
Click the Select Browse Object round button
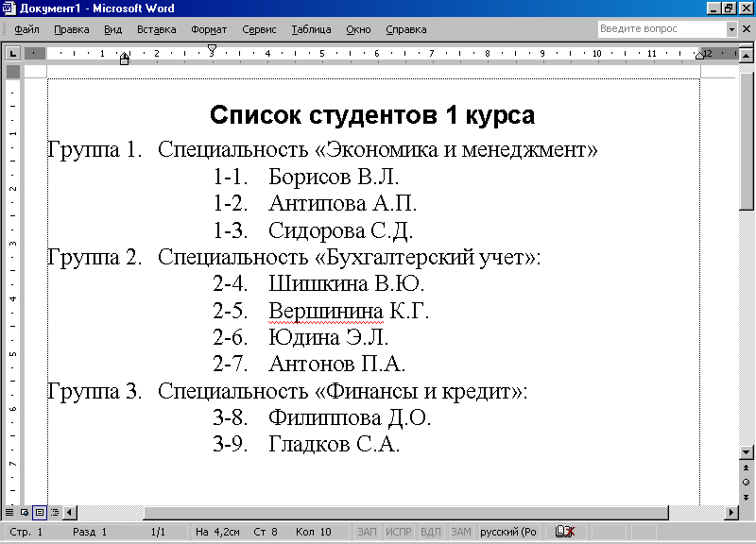[746, 483]
